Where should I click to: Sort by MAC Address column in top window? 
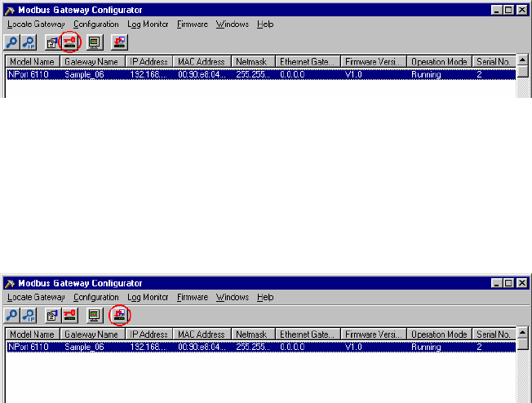click(x=202, y=62)
